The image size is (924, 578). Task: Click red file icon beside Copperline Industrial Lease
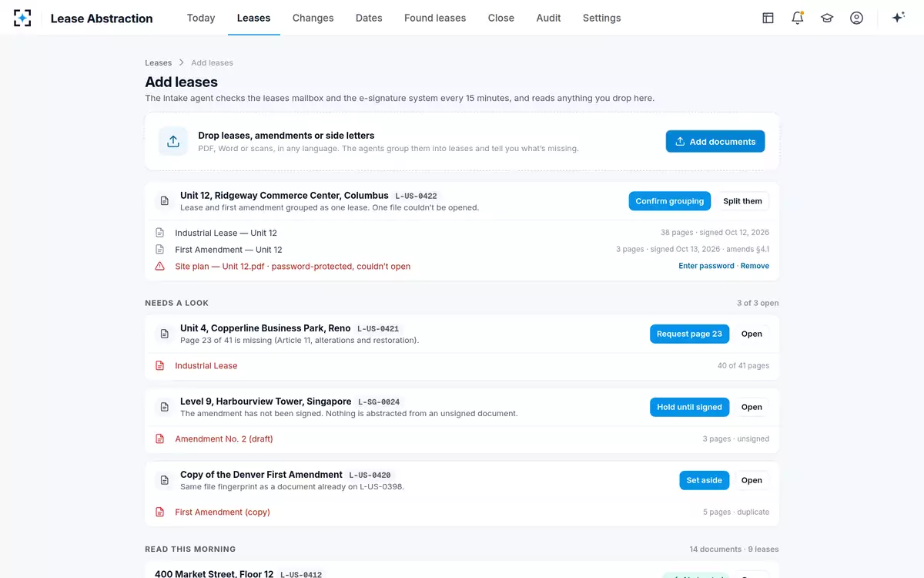click(159, 365)
